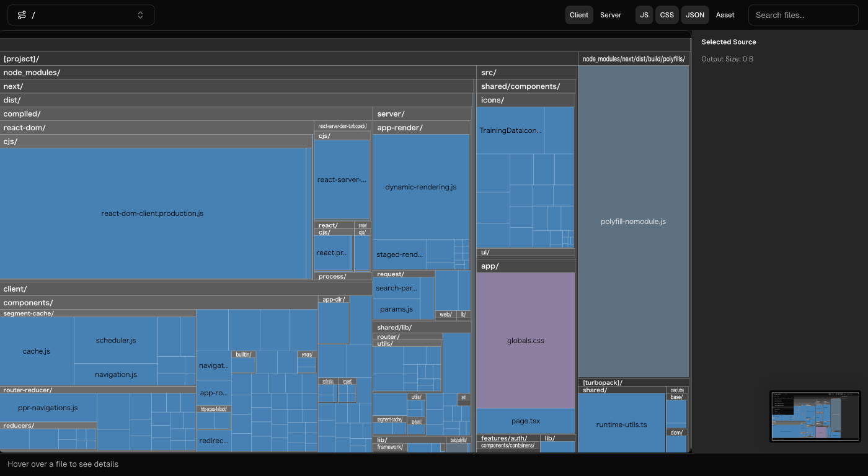
Task: Click the react-dom-client.production.js block
Action: click(x=153, y=213)
